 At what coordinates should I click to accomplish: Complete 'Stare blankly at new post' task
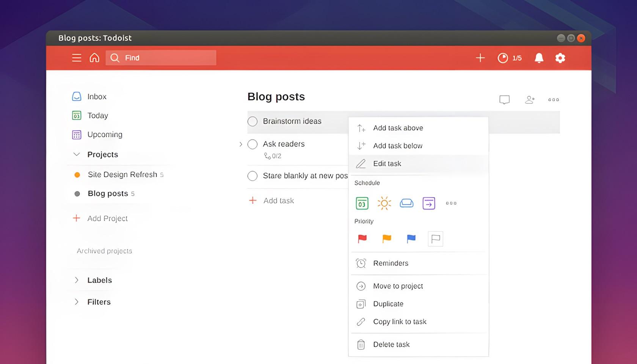point(253,176)
